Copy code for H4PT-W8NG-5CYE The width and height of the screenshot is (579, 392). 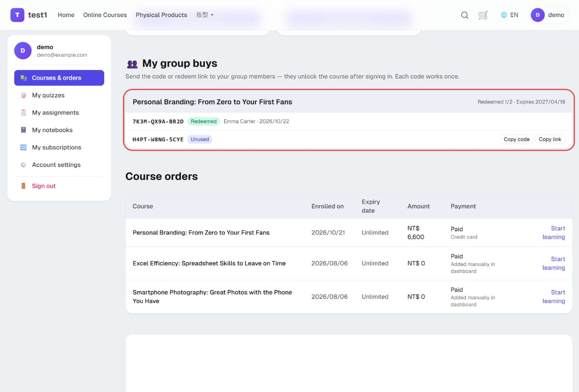517,140
